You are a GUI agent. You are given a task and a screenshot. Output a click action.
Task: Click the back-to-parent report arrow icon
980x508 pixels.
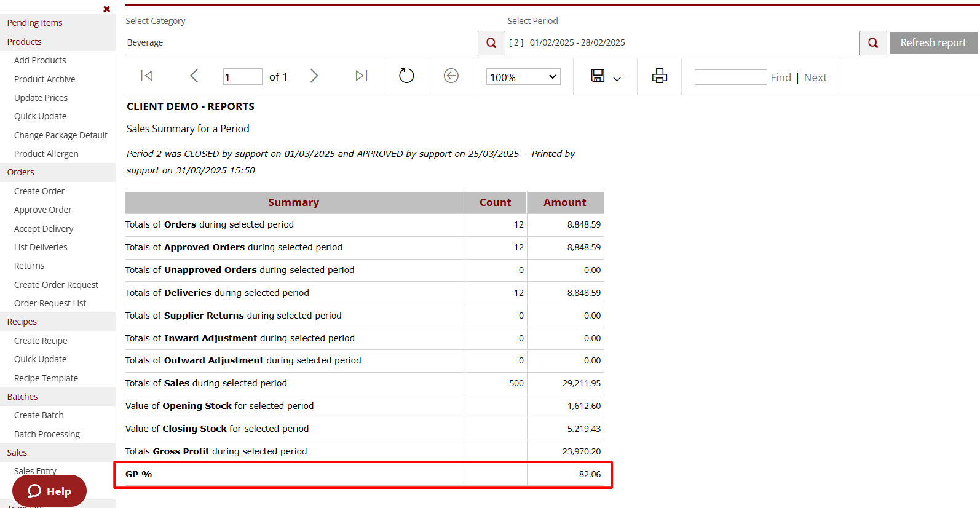451,76
